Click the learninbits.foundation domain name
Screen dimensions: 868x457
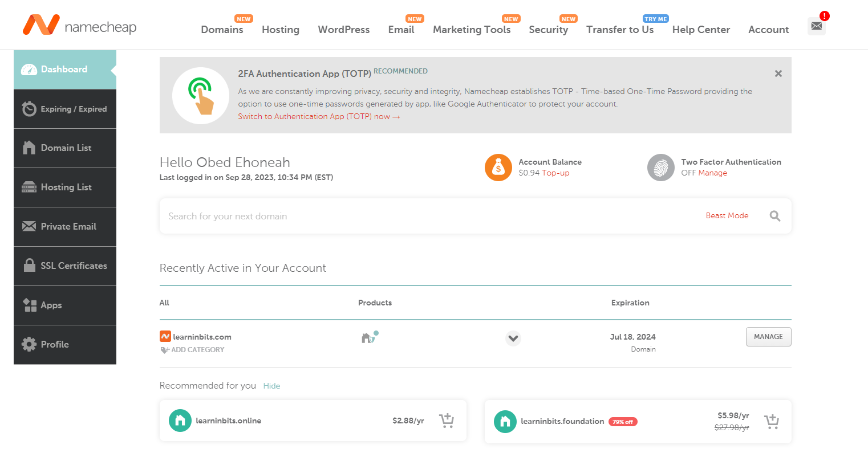562,421
